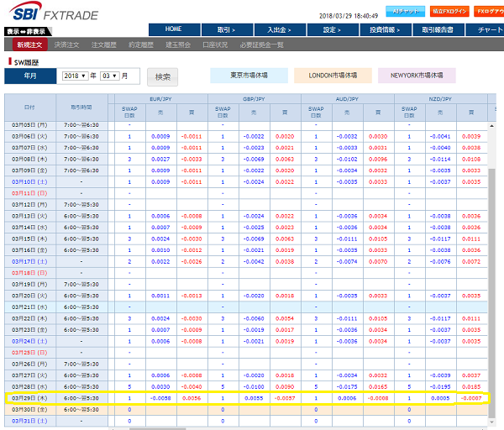This screenshot has width=504, height=430.
Task: Select the 建玉照会 tab
Action: tap(178, 45)
